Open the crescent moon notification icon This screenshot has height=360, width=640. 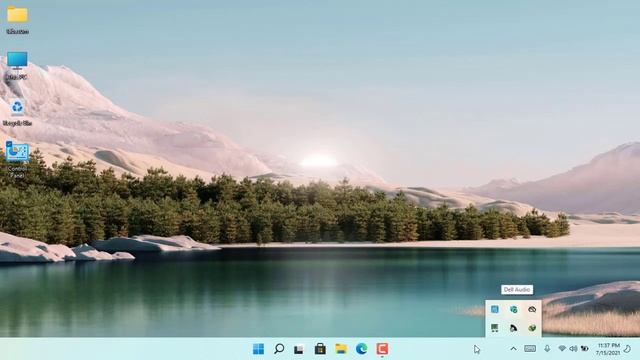tap(628, 349)
